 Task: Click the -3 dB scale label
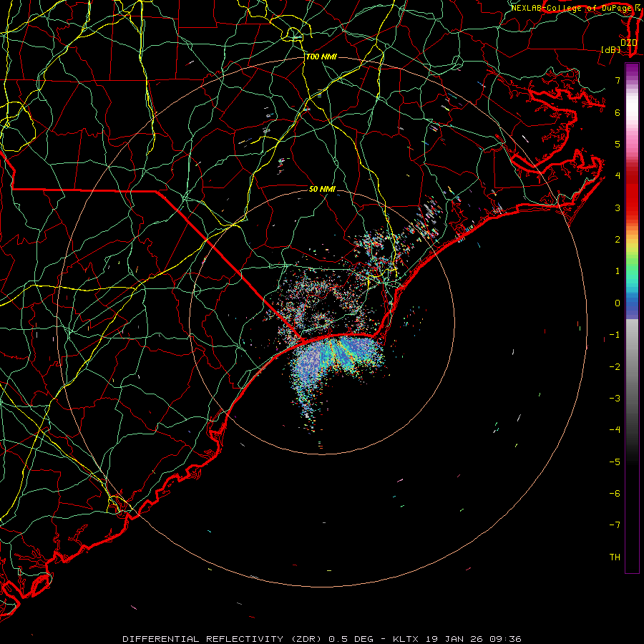pos(615,399)
